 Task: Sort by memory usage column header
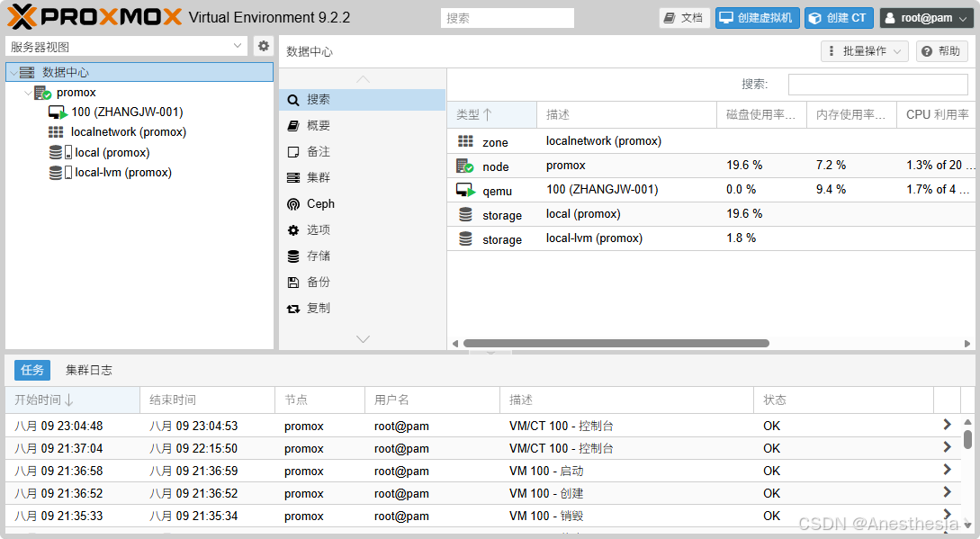(x=852, y=114)
